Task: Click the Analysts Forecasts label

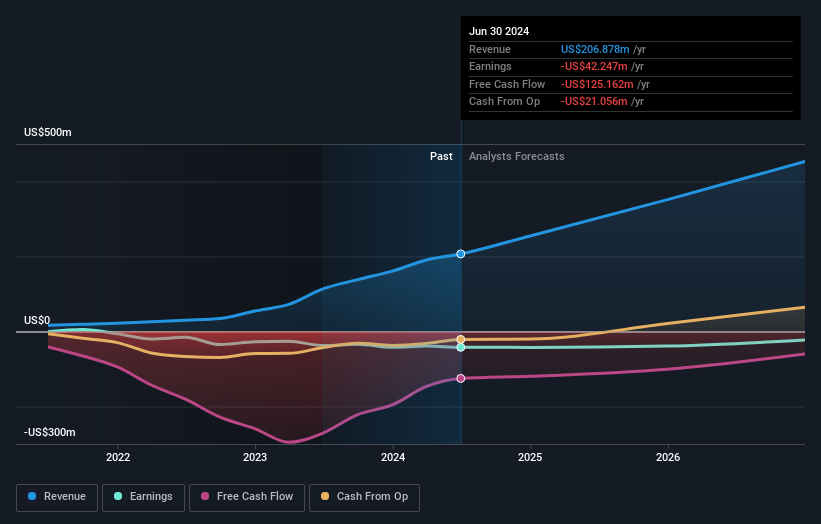Action: (x=517, y=157)
